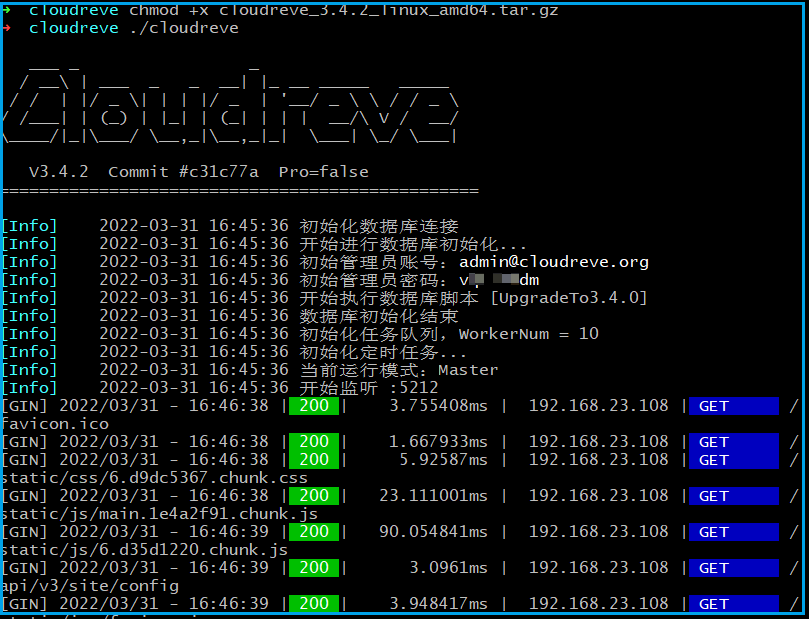Click the static/css/6.d9dc5367.chunk.css path
The width and height of the screenshot is (809, 619).
[154, 478]
